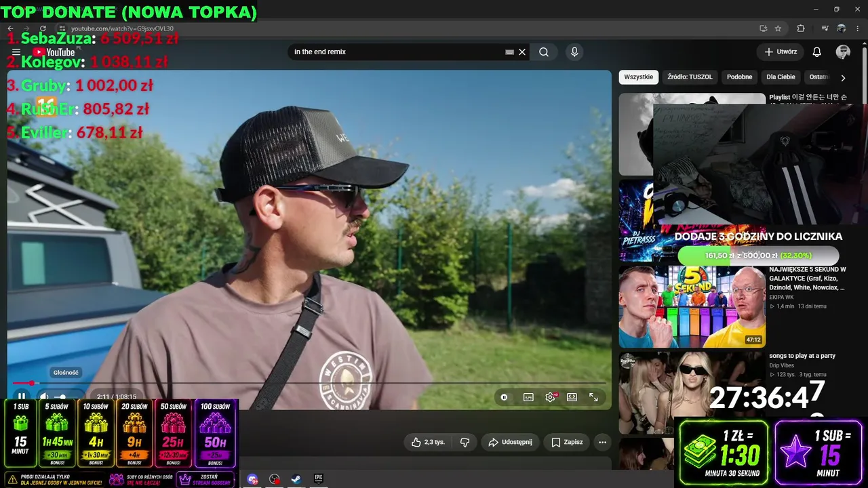Image resolution: width=868 pixels, height=488 pixels.
Task: Open the Drip Vibes channel link
Action: (781, 365)
